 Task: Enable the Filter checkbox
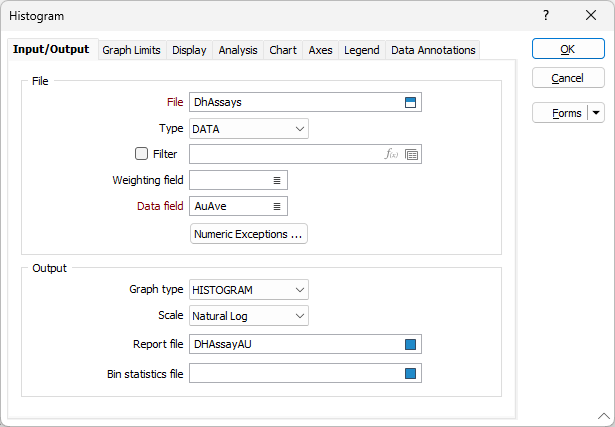[141, 154]
